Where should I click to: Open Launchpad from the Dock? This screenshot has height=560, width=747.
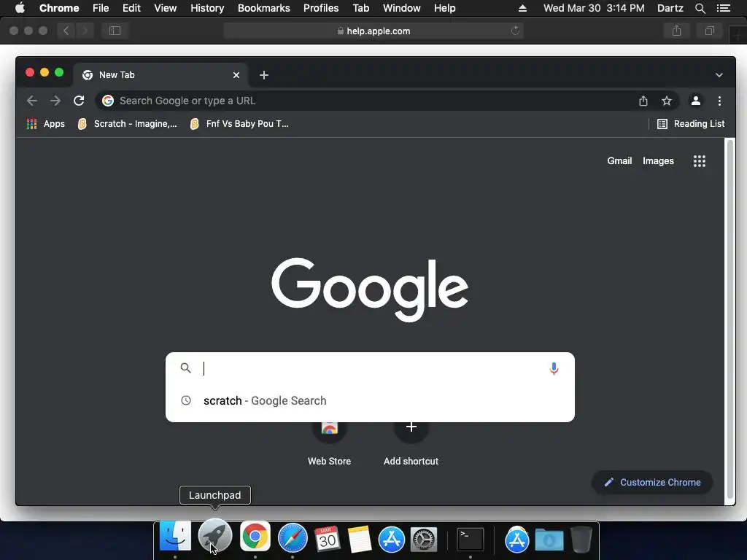pyautogui.click(x=215, y=536)
